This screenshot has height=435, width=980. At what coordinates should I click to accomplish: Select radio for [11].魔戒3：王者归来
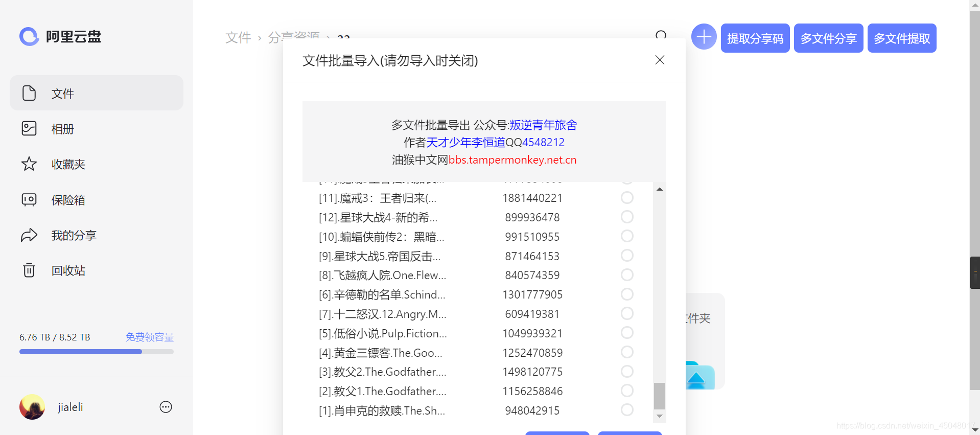627,197
